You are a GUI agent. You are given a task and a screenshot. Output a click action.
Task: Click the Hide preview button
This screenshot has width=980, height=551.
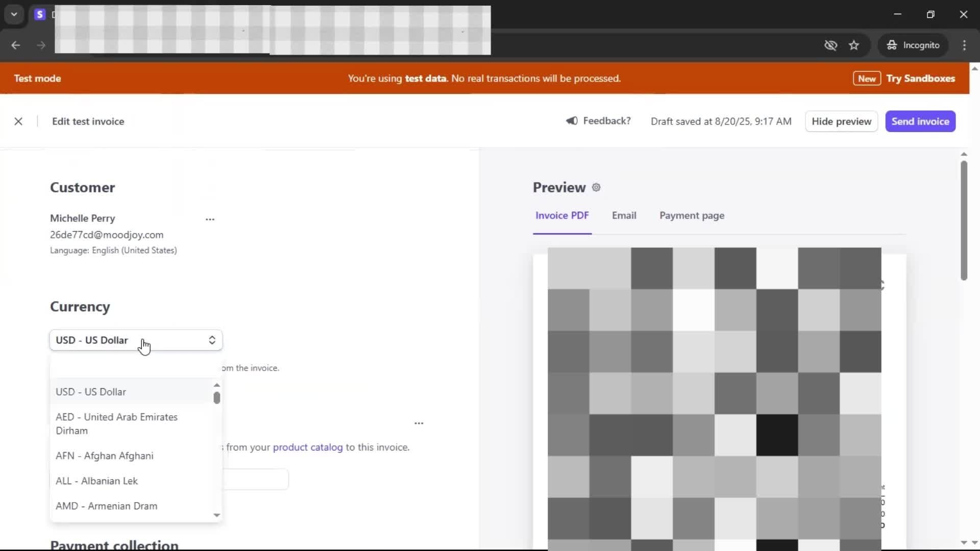[841, 121]
